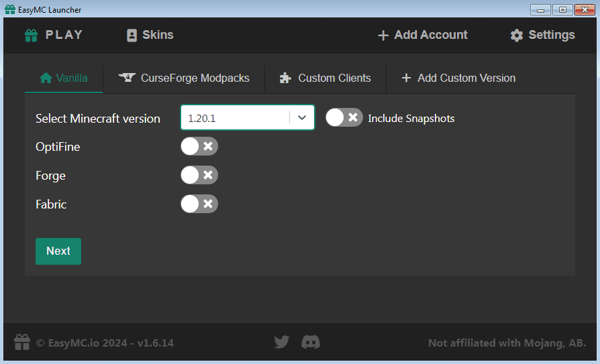Open the Add Custom Version tab
The width and height of the screenshot is (600, 364).
click(x=458, y=78)
